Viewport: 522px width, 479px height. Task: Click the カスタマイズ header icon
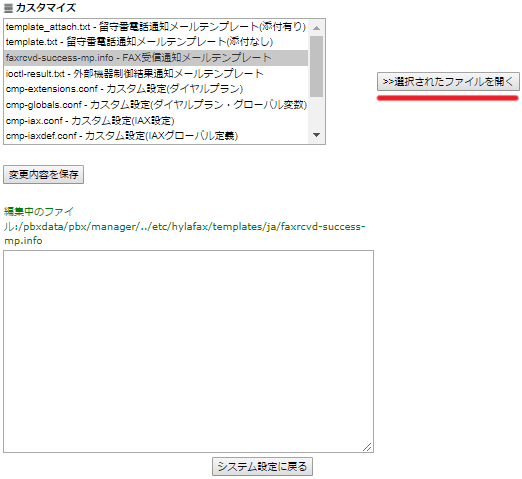coord(8,8)
